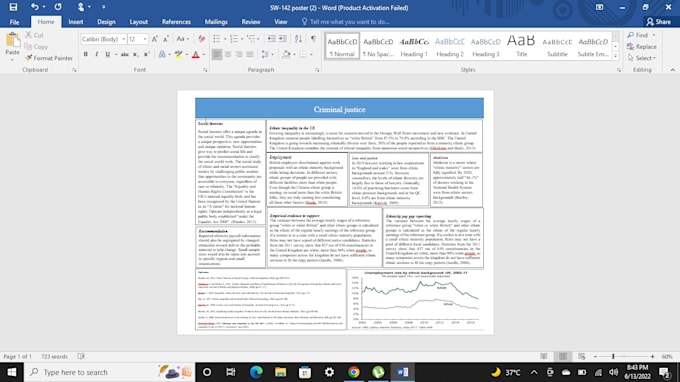
Task: Expand the bullets list dropdown
Action: pos(225,39)
